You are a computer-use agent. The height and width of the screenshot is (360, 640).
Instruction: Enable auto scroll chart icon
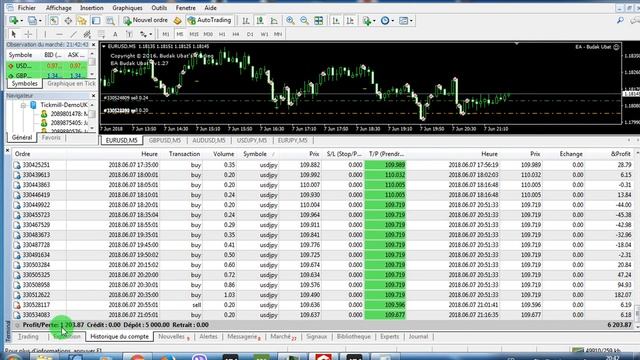336,20
